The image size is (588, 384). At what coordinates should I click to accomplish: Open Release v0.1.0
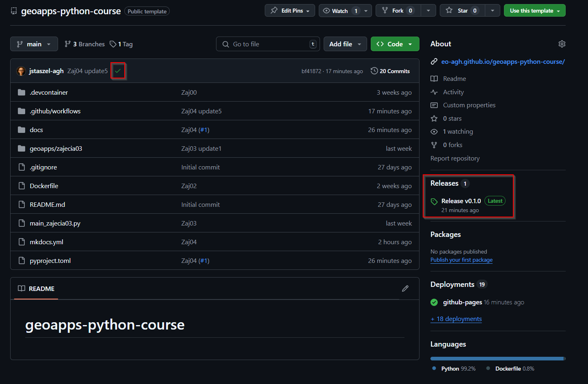coord(461,201)
